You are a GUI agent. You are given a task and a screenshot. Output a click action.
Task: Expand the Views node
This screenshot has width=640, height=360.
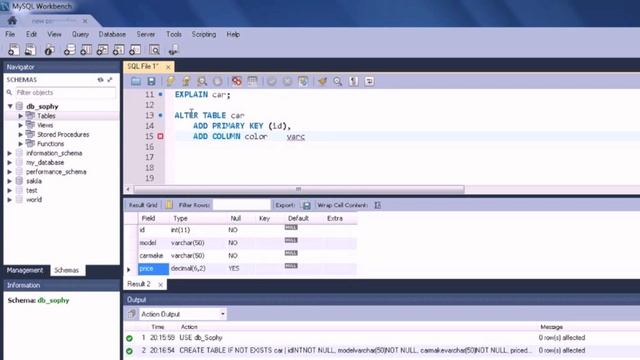click(20, 125)
